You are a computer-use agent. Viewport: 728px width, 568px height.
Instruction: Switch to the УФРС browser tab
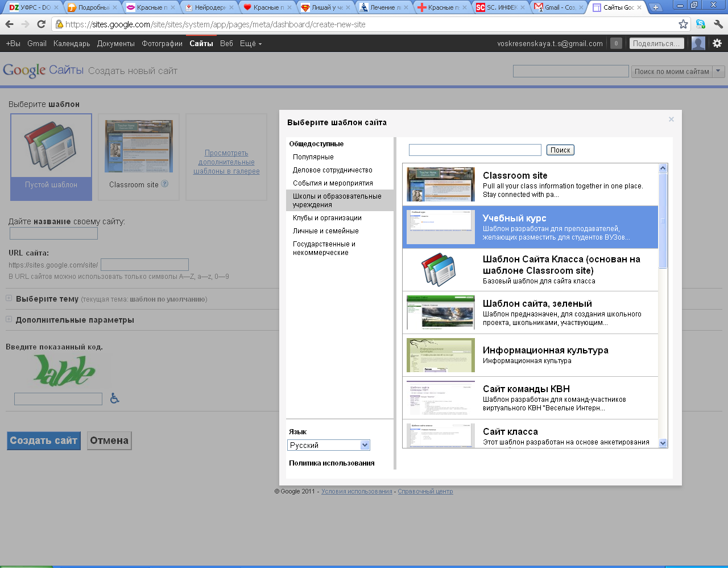[x=34, y=7]
